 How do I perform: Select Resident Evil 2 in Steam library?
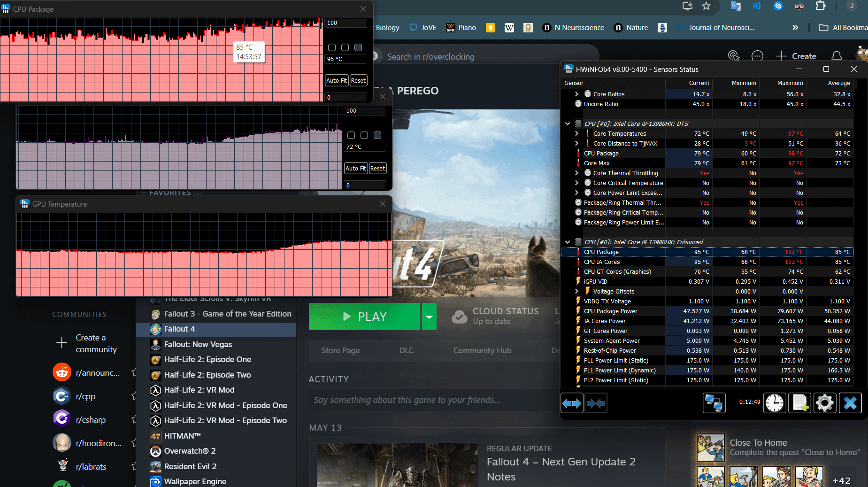coord(216,466)
